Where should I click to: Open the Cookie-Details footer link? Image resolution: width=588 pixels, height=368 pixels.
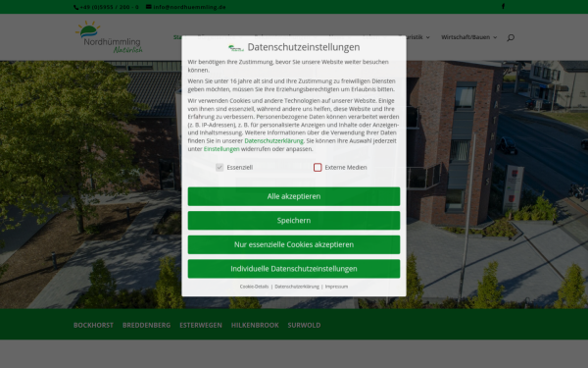coord(254,287)
